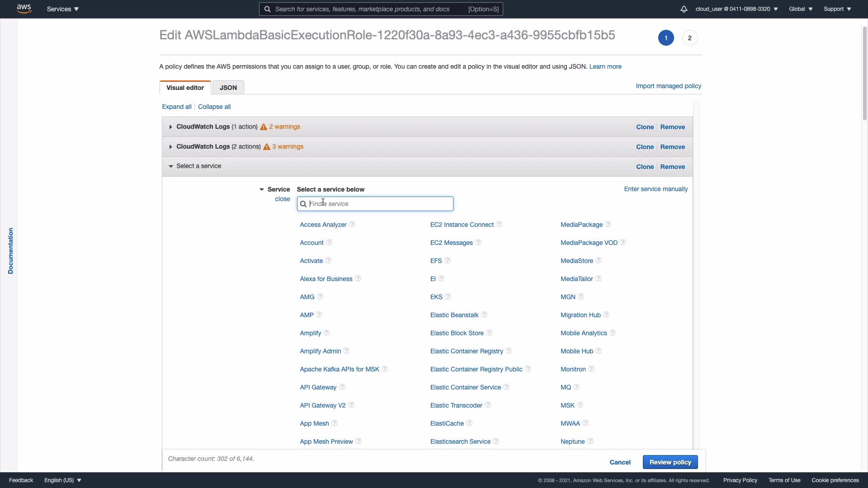The image size is (868, 488).
Task: Click help icon beside MediaPackage VOD
Action: pos(623,243)
